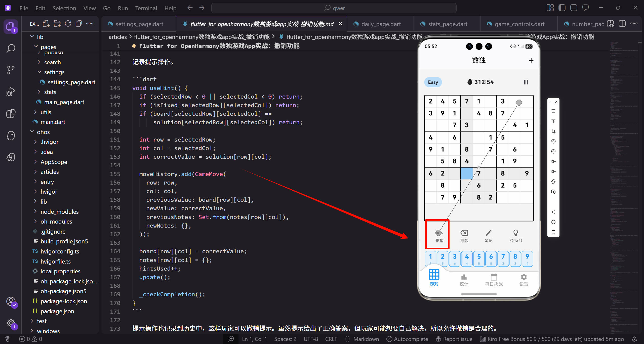Open the chat panel from the title bar

click(585, 8)
